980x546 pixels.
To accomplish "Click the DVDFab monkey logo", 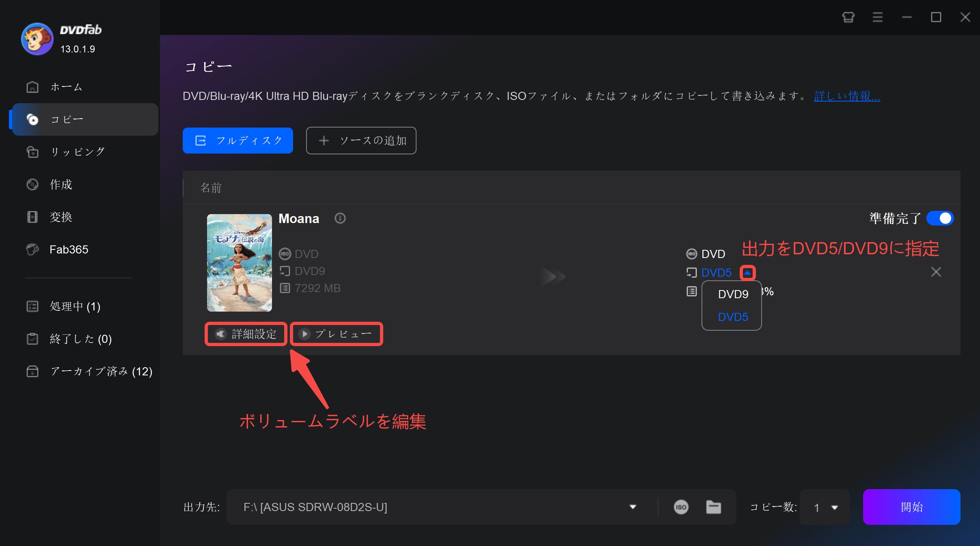I will 37,39.
